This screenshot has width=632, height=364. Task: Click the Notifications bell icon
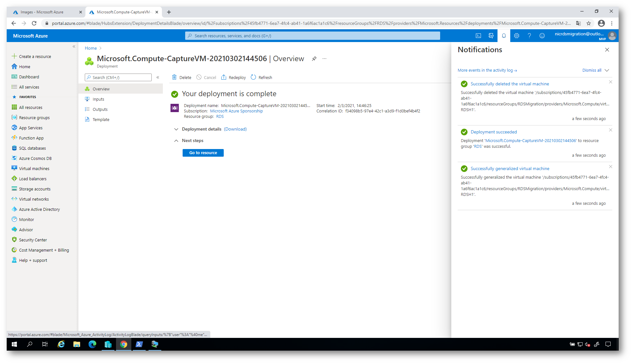504,36
